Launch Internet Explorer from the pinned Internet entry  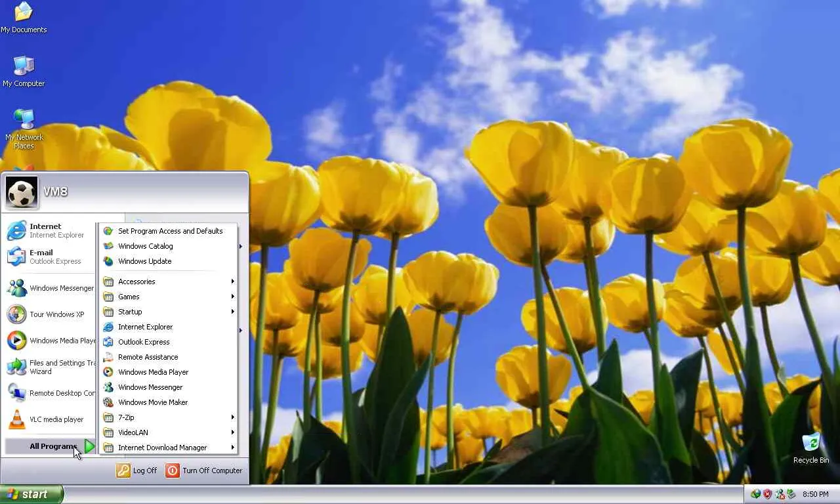click(x=49, y=230)
